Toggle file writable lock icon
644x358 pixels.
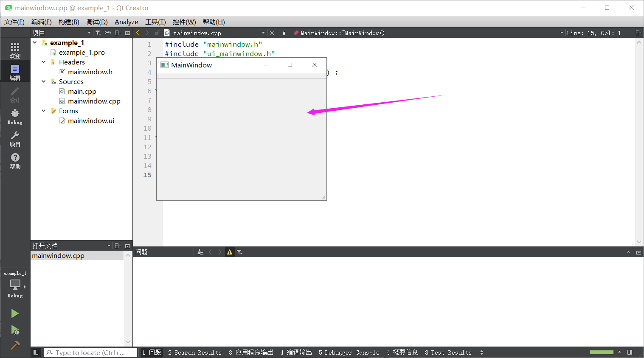tap(157, 33)
